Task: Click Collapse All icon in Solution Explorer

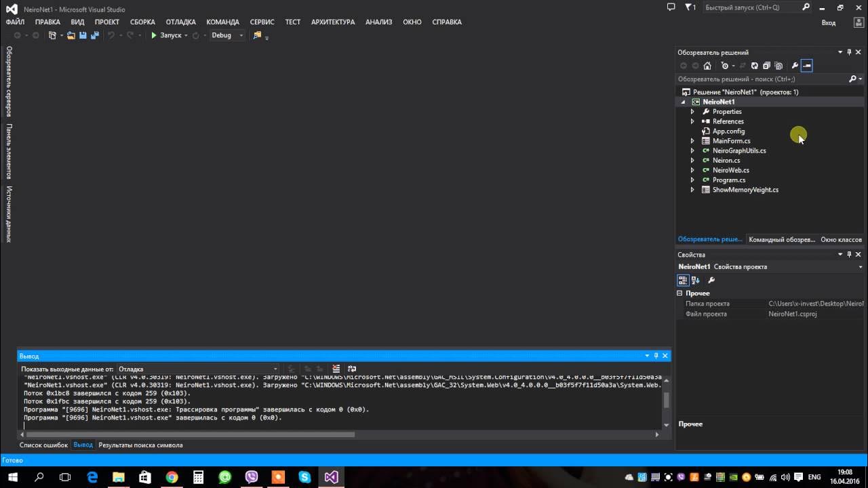Action: click(766, 66)
